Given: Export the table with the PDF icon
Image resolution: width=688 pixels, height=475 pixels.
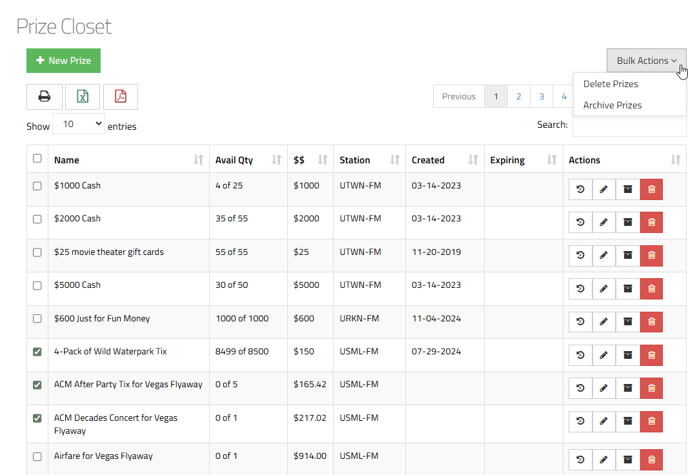Looking at the screenshot, I should 120,97.
